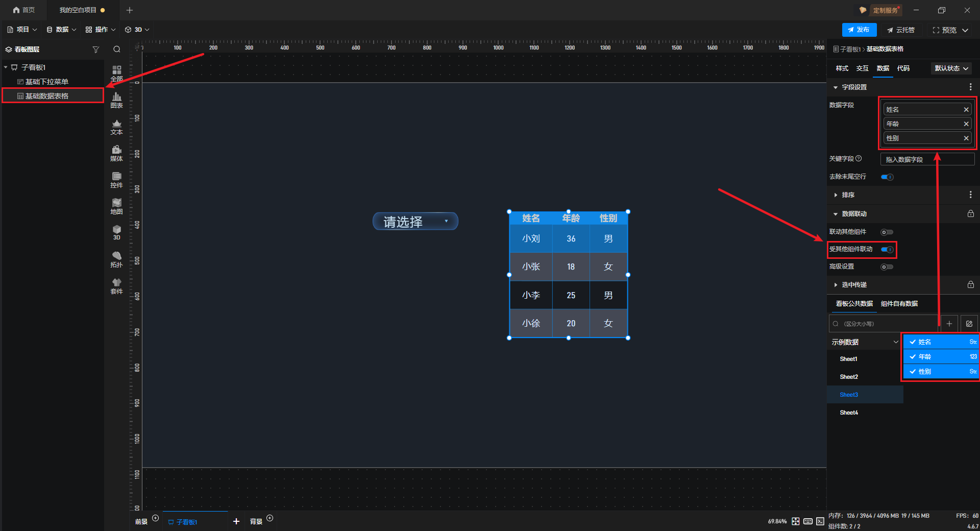Click the 发布 publish button

click(x=859, y=30)
